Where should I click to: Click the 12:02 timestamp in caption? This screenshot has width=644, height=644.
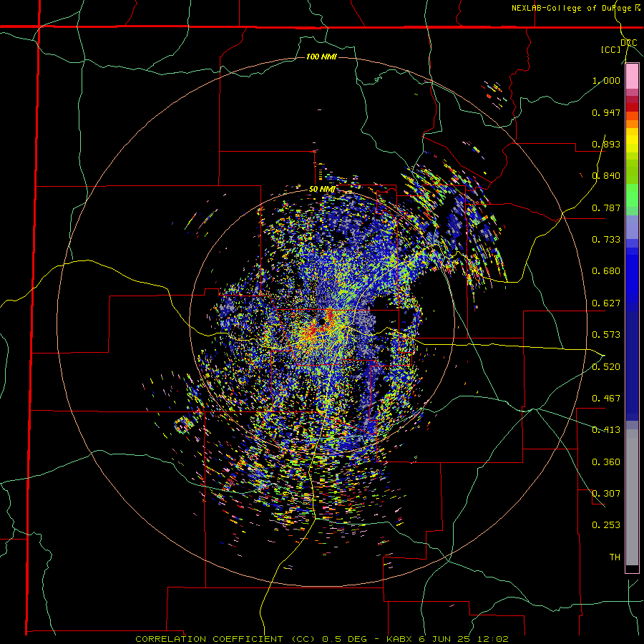[493, 639]
